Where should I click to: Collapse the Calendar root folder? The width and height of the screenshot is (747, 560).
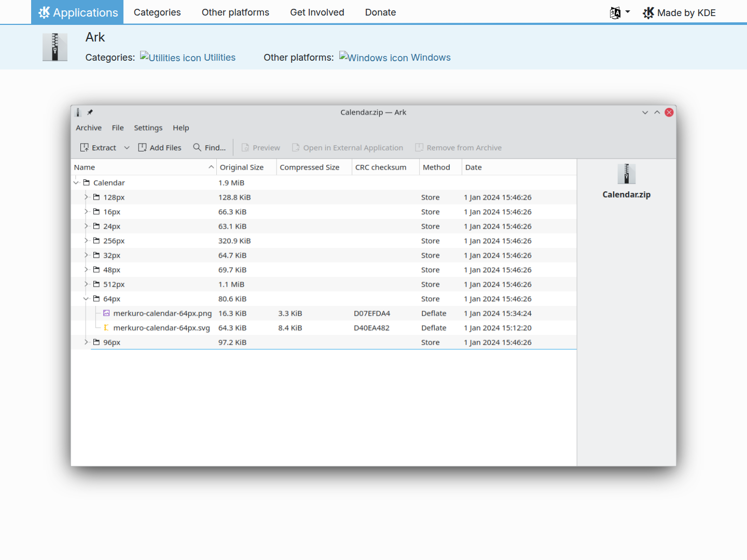pyautogui.click(x=76, y=183)
